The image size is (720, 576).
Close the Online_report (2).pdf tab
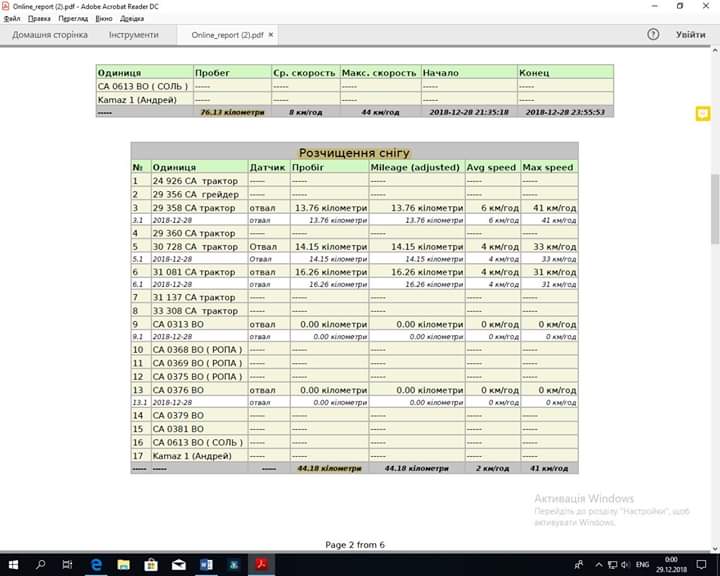pos(271,34)
